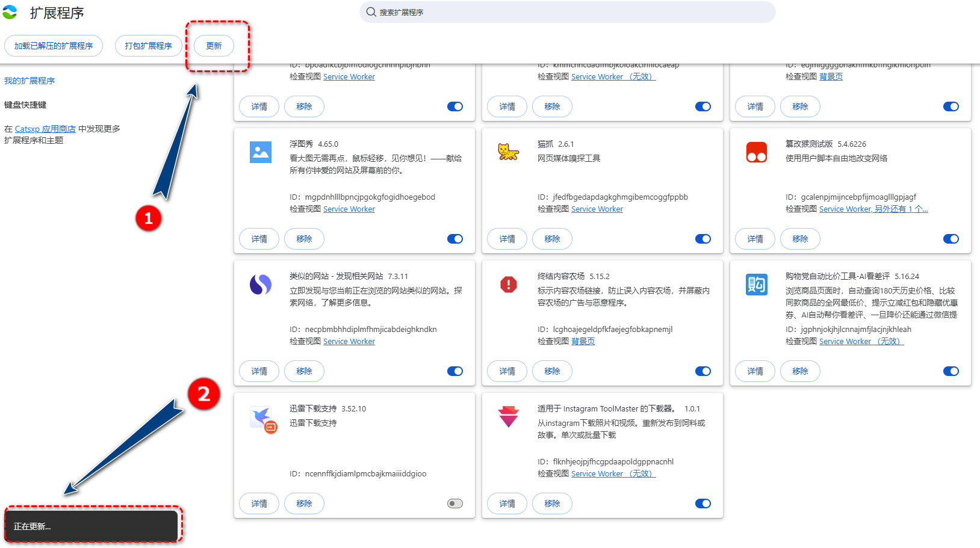
Task: Open 详情 for 迅雷下载支持
Action: (259, 503)
